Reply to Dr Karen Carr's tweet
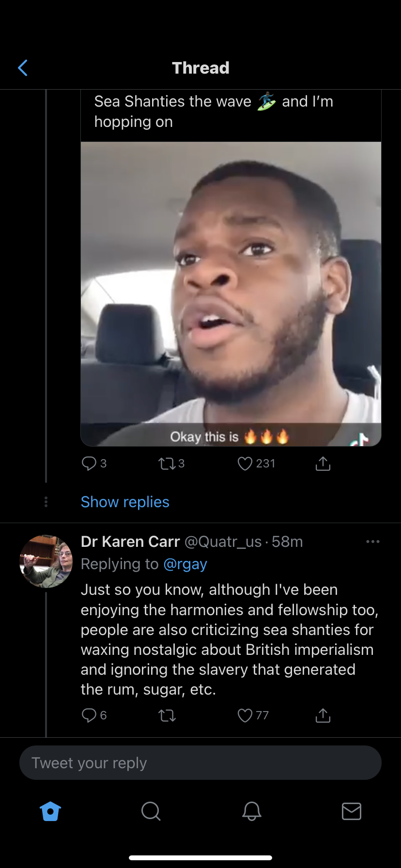This screenshot has width=401, height=868. coord(89,715)
